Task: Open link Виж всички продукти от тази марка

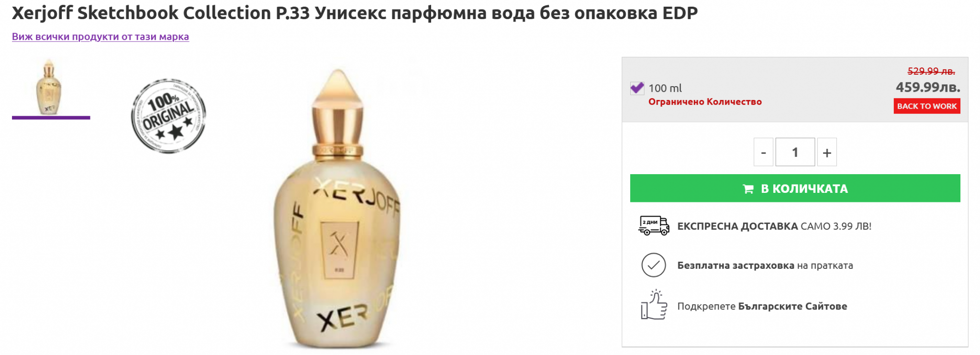Action: (x=100, y=36)
